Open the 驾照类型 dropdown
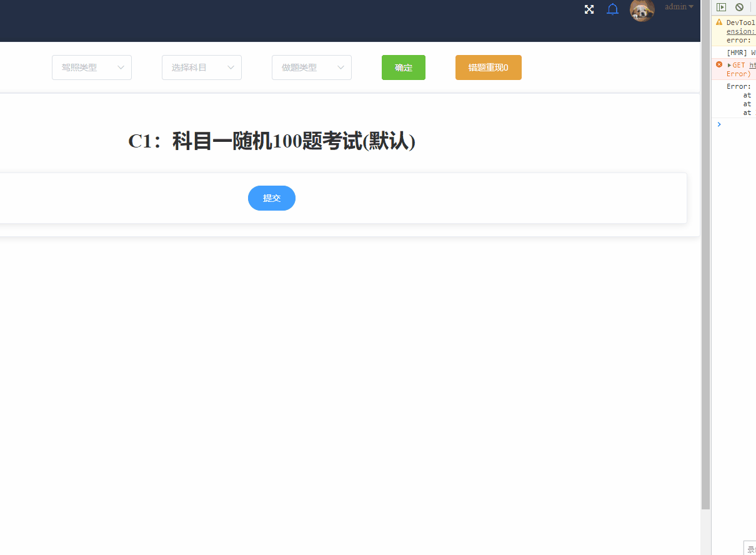This screenshot has width=756, height=555. pyautogui.click(x=91, y=67)
